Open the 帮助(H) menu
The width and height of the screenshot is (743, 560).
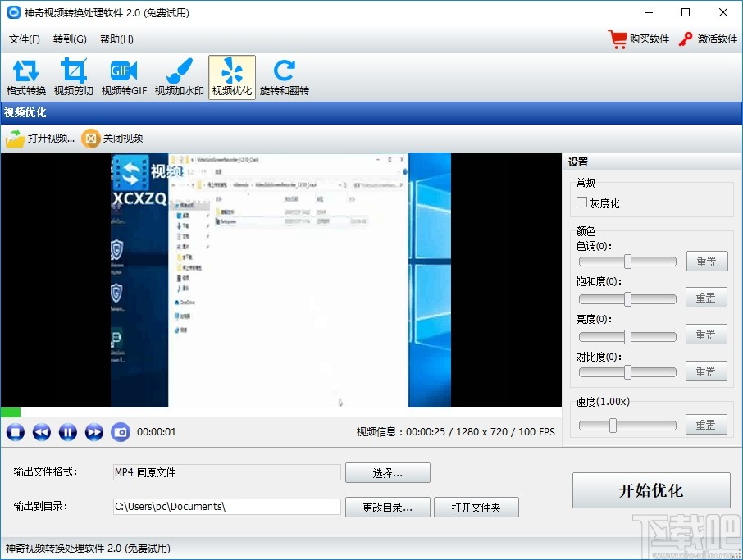(116, 39)
